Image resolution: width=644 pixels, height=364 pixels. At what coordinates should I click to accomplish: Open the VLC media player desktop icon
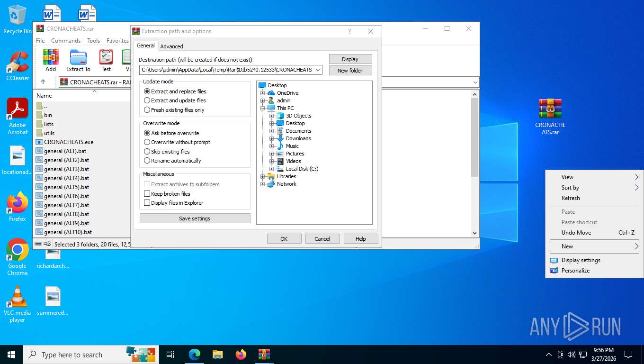click(18, 304)
